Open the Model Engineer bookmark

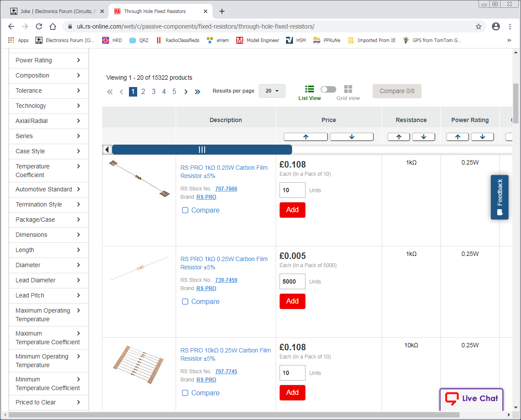[x=258, y=40]
